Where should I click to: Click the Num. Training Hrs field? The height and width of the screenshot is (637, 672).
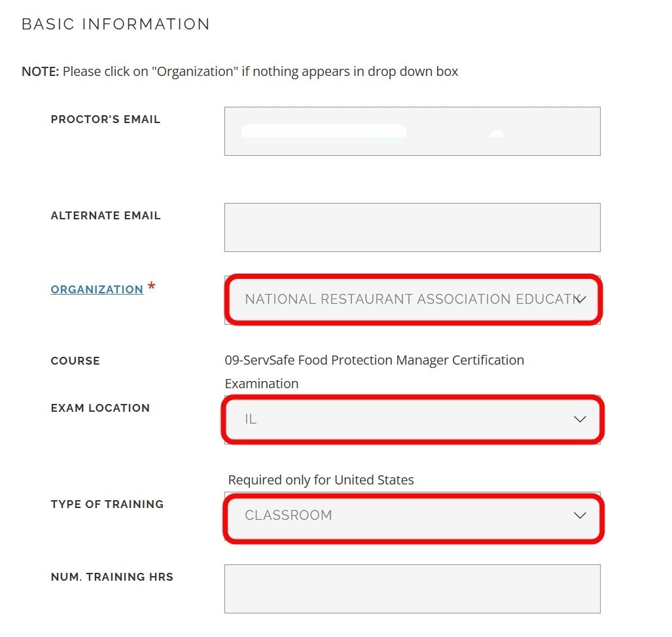412,589
